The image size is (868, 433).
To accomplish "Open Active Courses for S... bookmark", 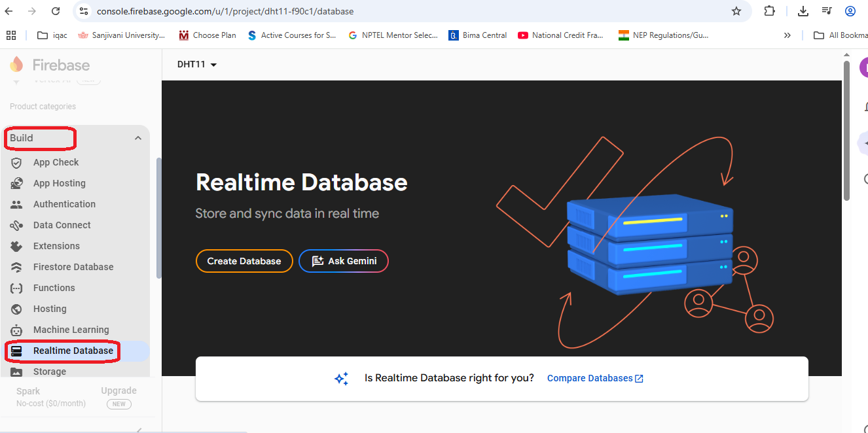I will tap(292, 35).
